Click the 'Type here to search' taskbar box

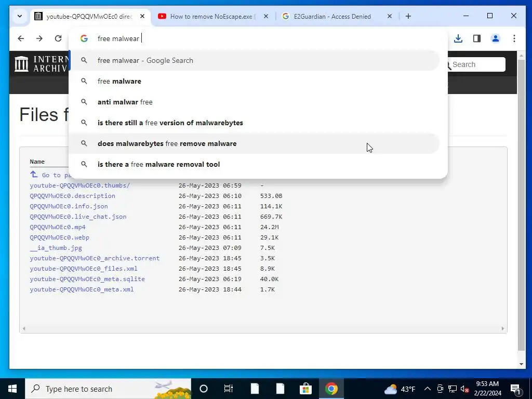pyautogui.click(x=108, y=389)
